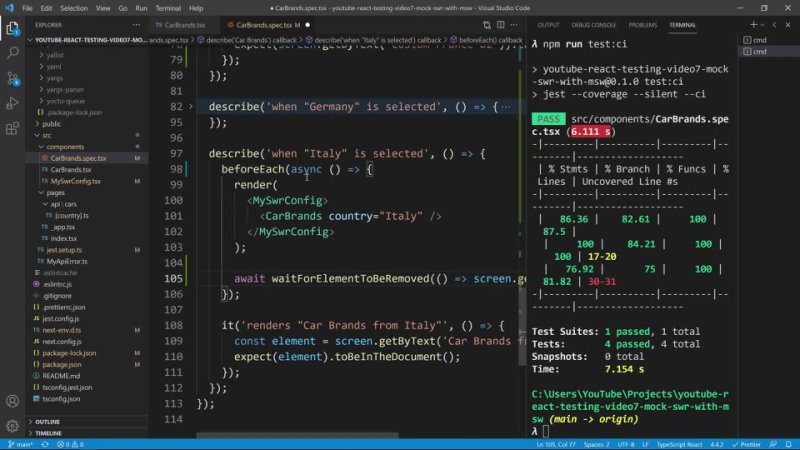Click the TypeScript React language mode
The height and width of the screenshot is (450, 800).
click(679, 444)
